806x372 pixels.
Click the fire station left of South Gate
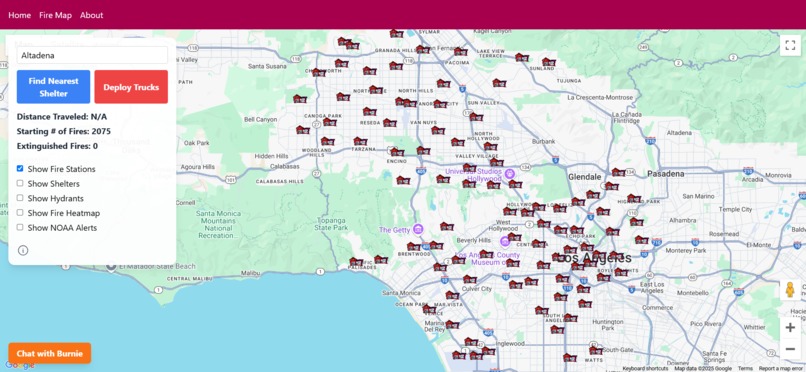click(595, 351)
